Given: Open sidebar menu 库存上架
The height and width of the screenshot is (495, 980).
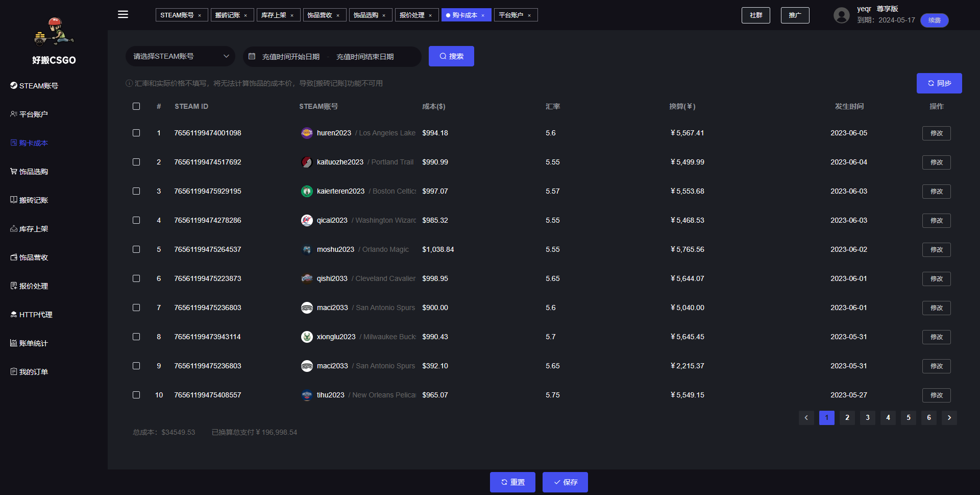Looking at the screenshot, I should [29, 229].
